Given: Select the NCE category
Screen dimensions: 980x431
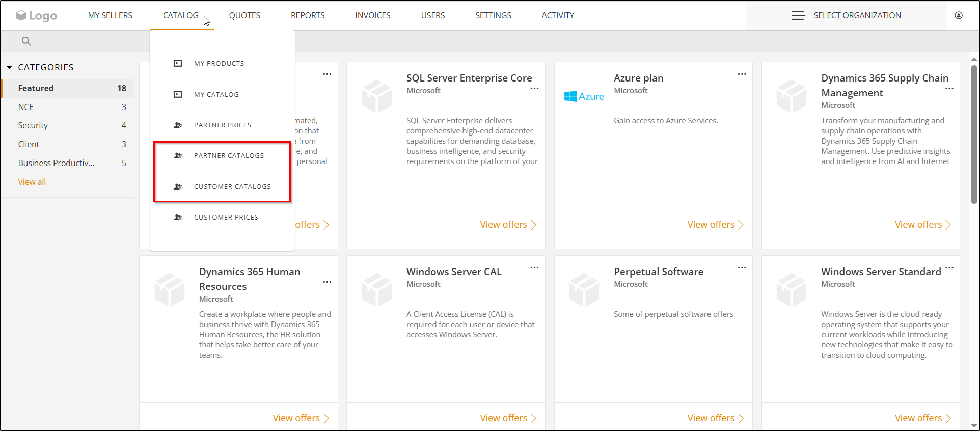Looking at the screenshot, I should coord(68,107).
